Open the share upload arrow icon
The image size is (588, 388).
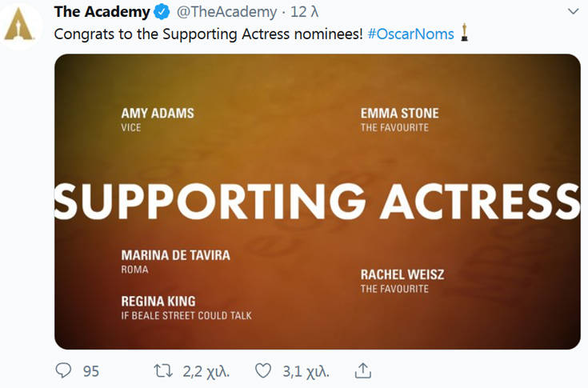tap(362, 370)
